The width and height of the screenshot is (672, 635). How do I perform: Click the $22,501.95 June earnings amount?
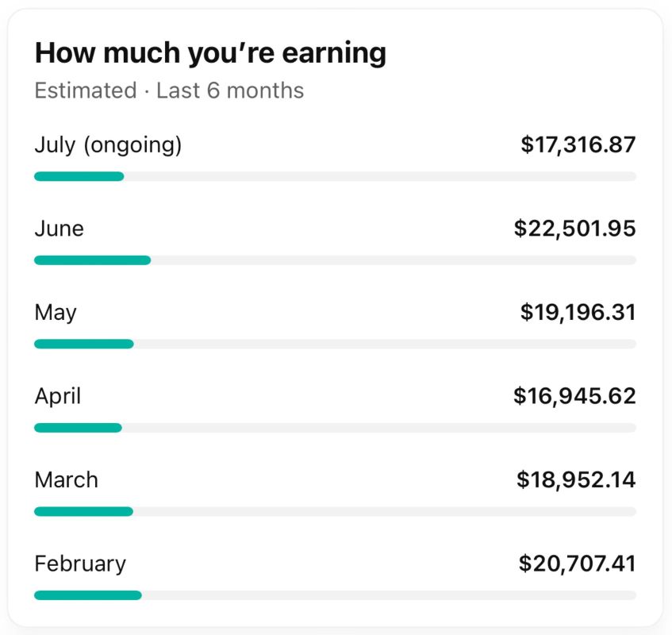pos(573,229)
